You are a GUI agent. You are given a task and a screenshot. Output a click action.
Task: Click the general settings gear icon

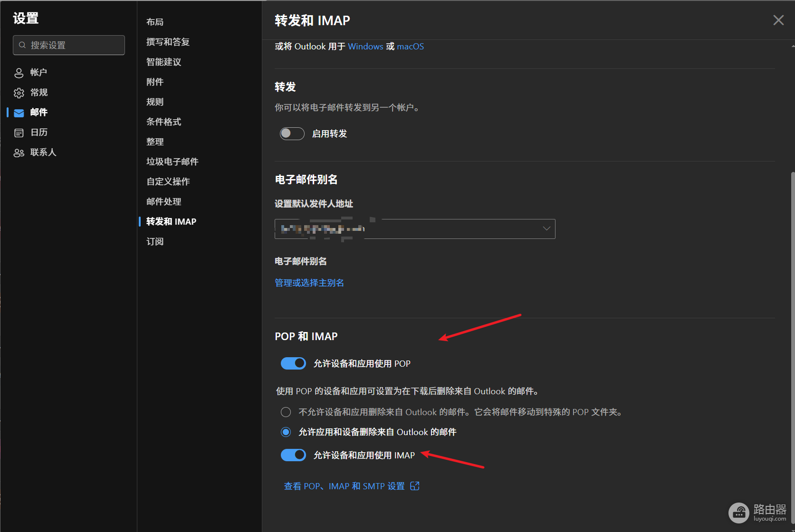[x=19, y=93]
